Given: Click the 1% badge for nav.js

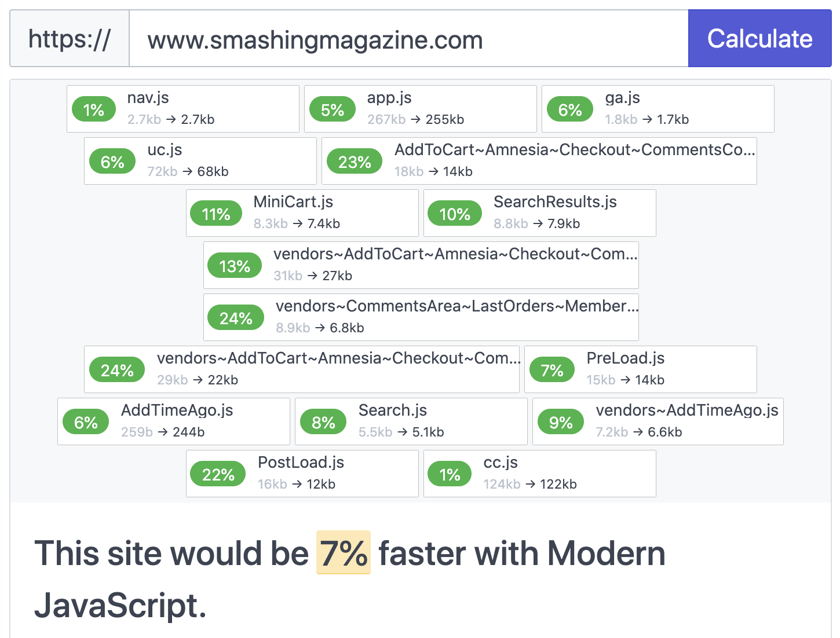Looking at the screenshot, I should [93, 109].
